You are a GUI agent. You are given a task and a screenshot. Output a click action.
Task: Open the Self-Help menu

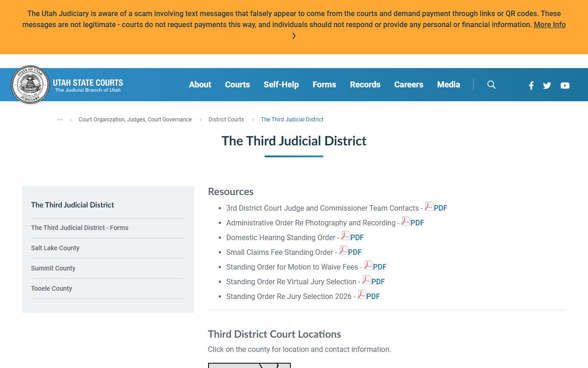281,85
